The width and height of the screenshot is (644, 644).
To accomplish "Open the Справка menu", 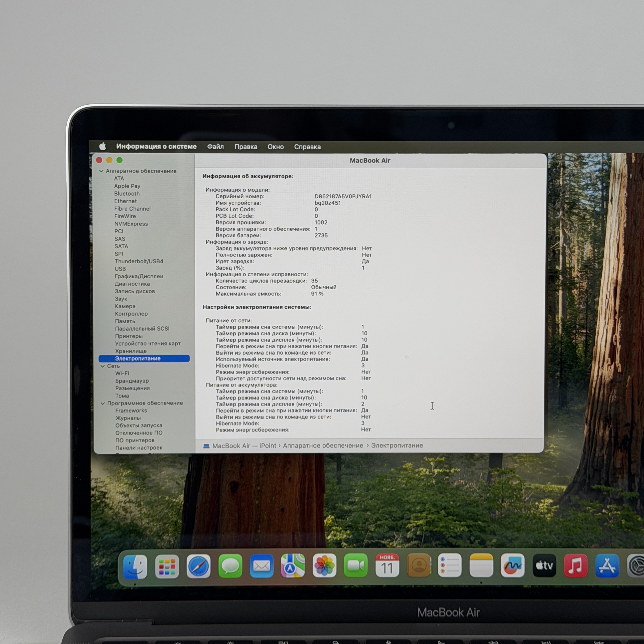I will 307,147.
